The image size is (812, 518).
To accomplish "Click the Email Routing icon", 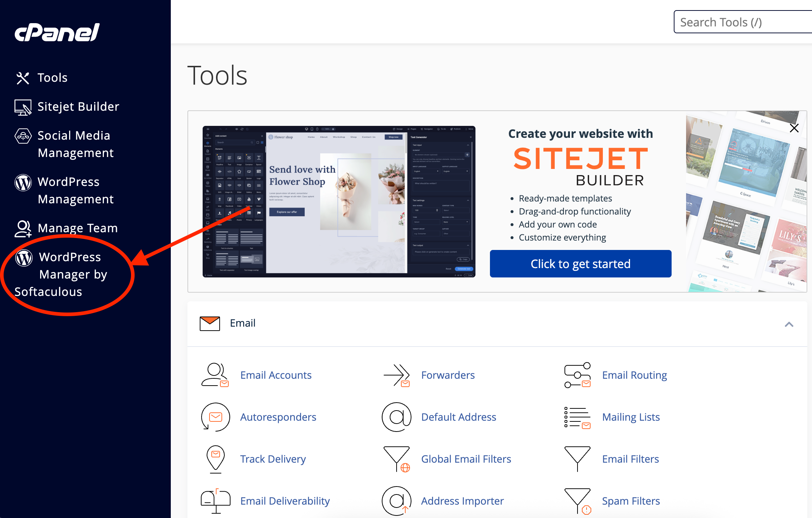I will coord(578,375).
